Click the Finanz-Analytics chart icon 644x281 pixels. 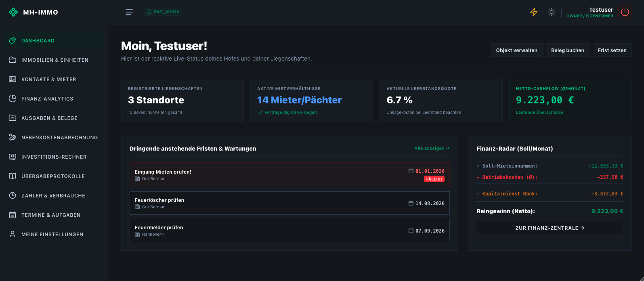pyautogui.click(x=13, y=99)
